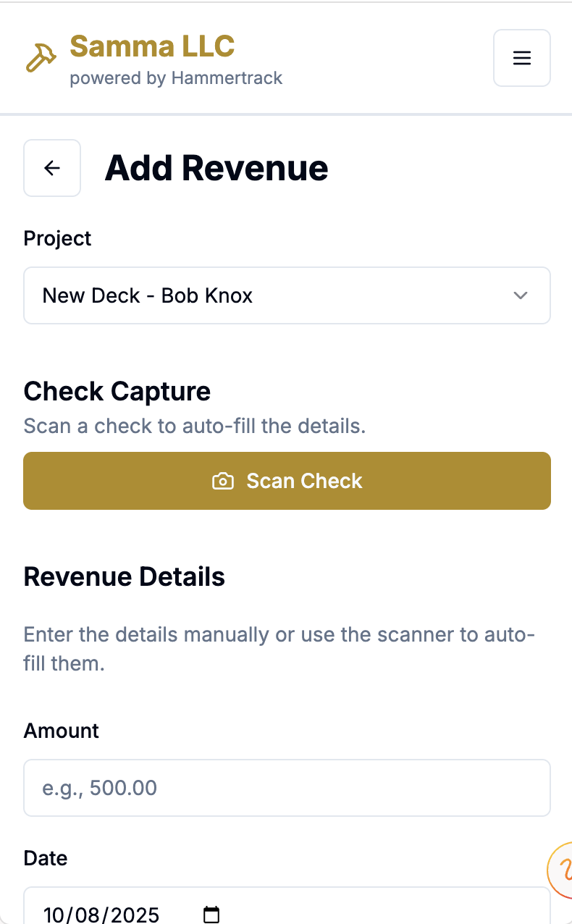
Task: Click the Revenue Details section heading
Action: coord(125,577)
